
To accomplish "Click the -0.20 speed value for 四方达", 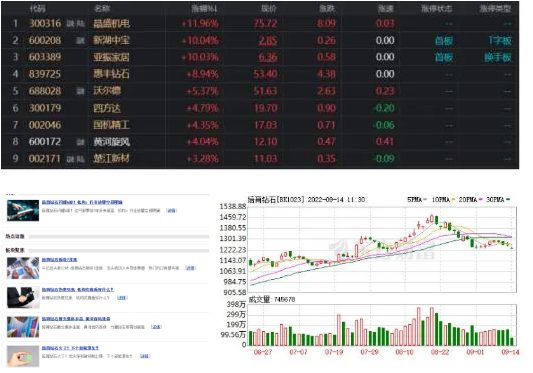I will coord(384,108).
